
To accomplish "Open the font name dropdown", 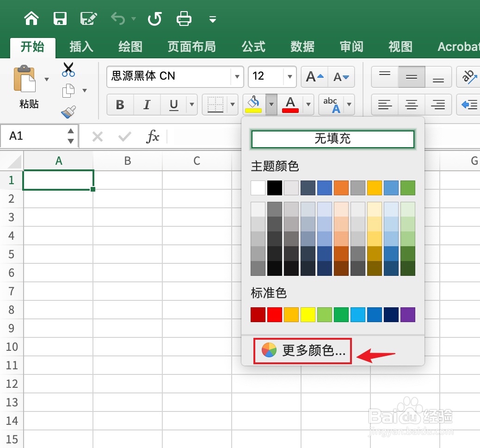I will 237,77.
